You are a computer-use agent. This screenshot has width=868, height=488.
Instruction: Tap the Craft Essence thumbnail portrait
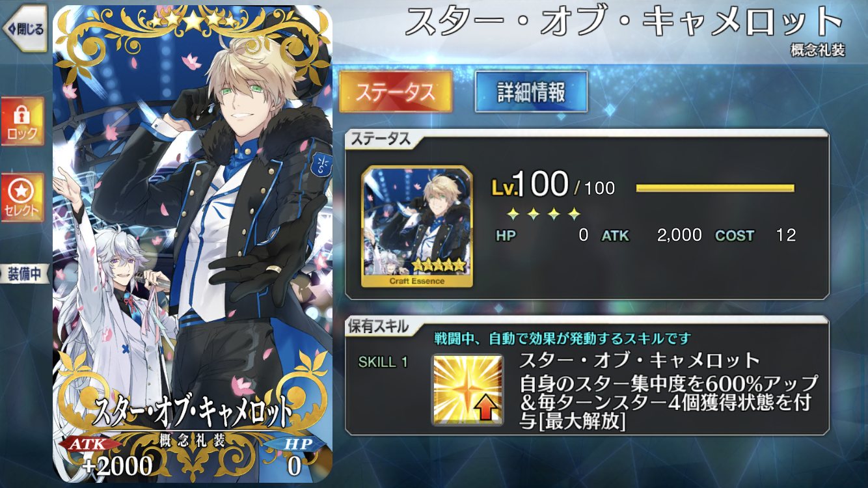tap(417, 226)
